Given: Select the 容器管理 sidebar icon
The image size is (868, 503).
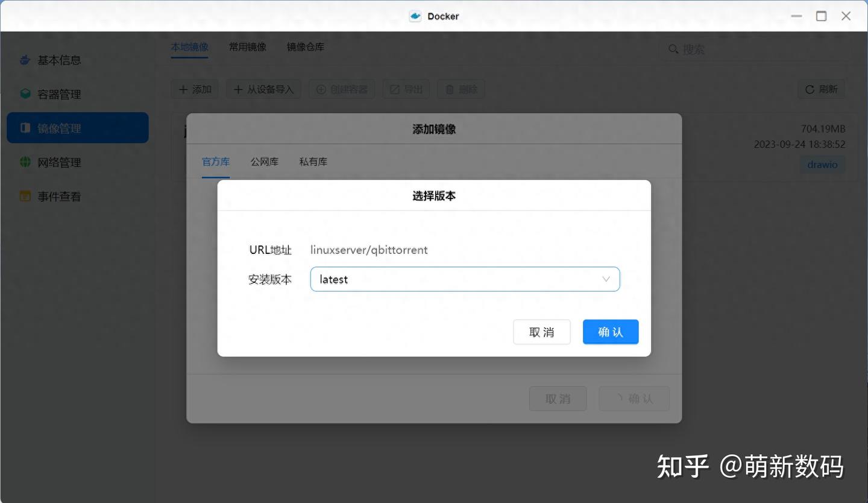Looking at the screenshot, I should pyautogui.click(x=24, y=93).
